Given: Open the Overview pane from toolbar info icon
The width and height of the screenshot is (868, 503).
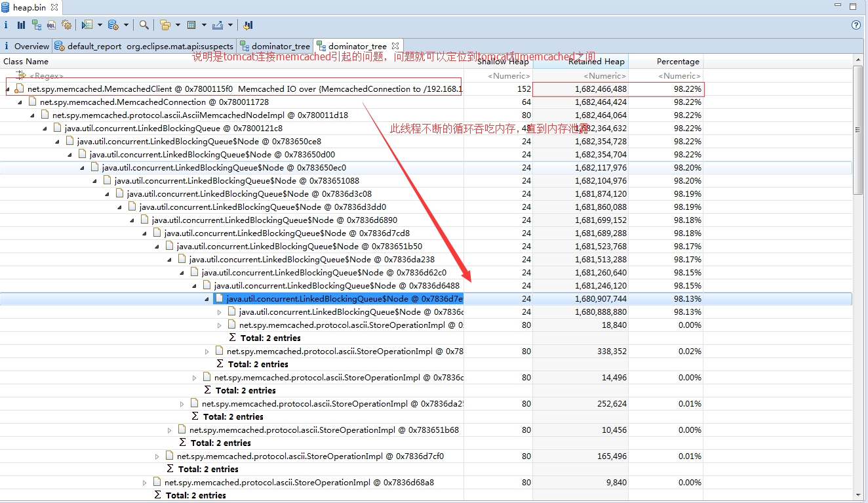Looking at the screenshot, I should pyautogui.click(x=6, y=25).
